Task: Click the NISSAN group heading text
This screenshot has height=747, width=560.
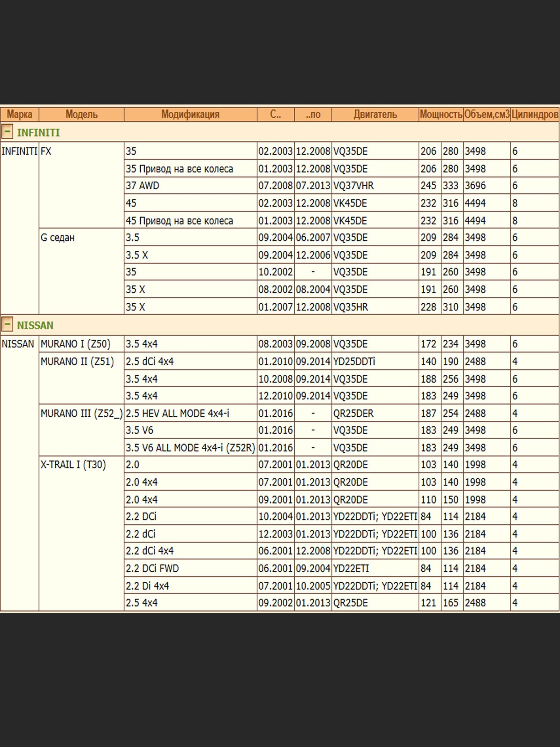Action: tap(35, 325)
